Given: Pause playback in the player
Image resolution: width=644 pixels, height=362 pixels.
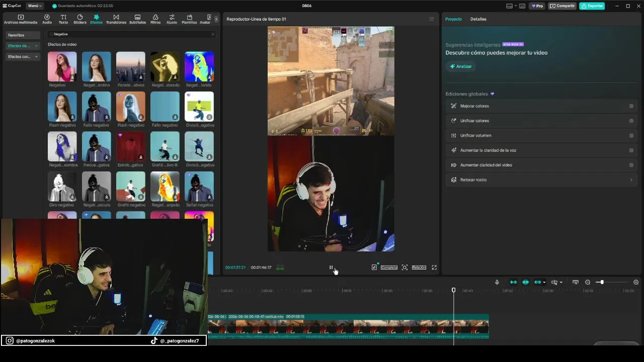Looking at the screenshot, I should 331,267.
